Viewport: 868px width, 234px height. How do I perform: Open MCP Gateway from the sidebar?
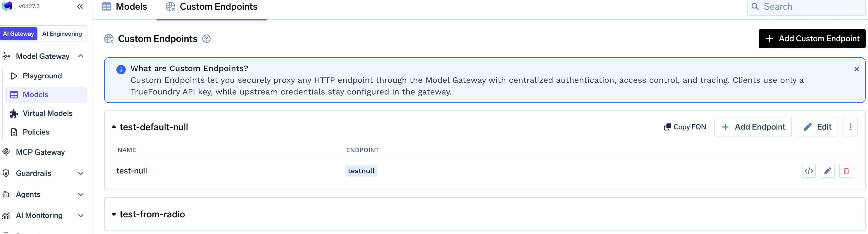tap(40, 152)
